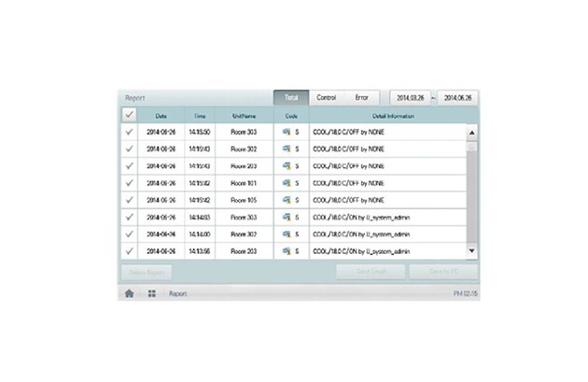
Task: Click the code icon in the 14:15:50 row
Action: (x=287, y=133)
